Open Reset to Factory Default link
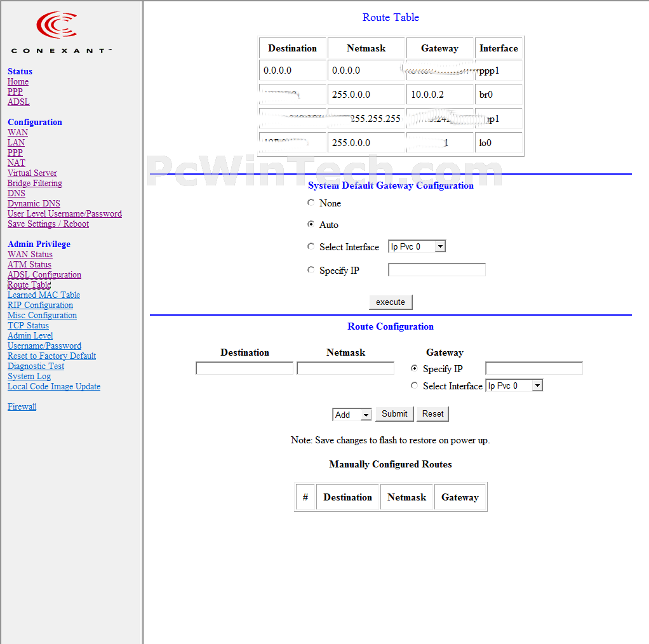The width and height of the screenshot is (649, 644). [51, 356]
